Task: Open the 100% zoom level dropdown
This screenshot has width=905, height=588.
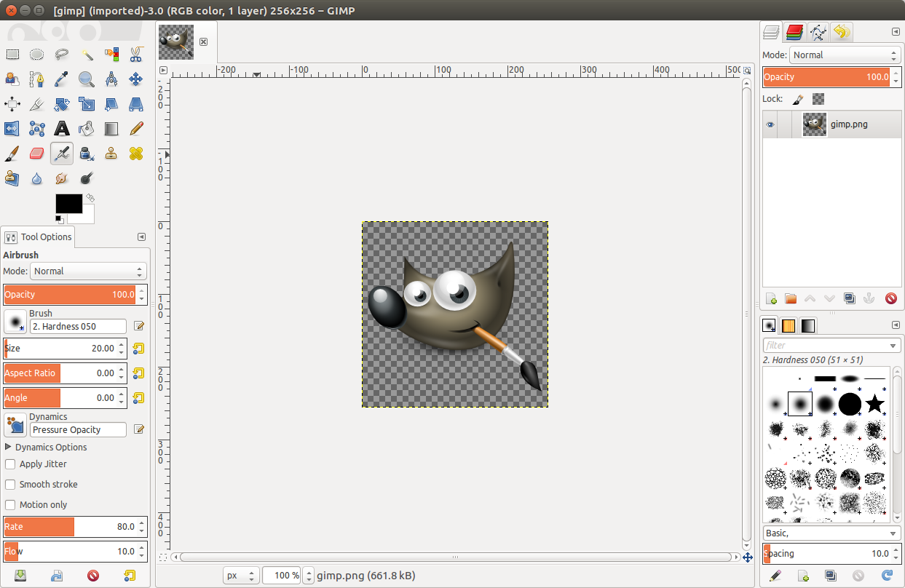Action: click(309, 576)
